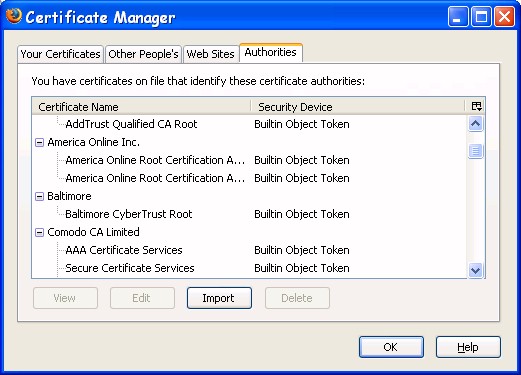Switch to Your Certificates tab
521x375 pixels.
point(60,54)
